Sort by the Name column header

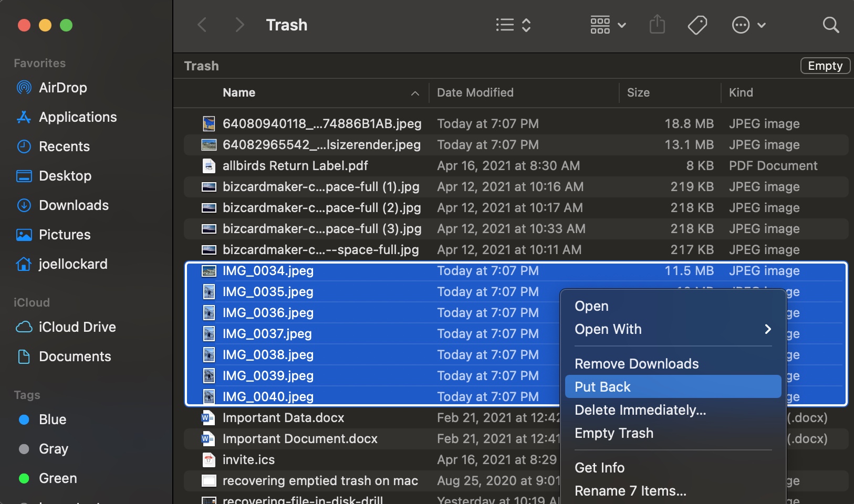pos(239,92)
